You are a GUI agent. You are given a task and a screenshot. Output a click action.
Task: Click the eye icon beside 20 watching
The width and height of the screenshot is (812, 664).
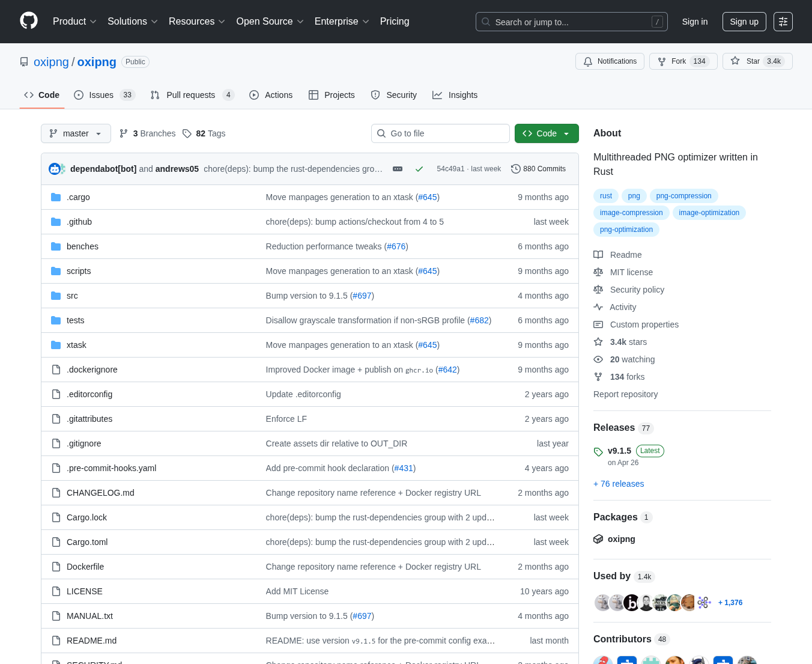tap(598, 359)
